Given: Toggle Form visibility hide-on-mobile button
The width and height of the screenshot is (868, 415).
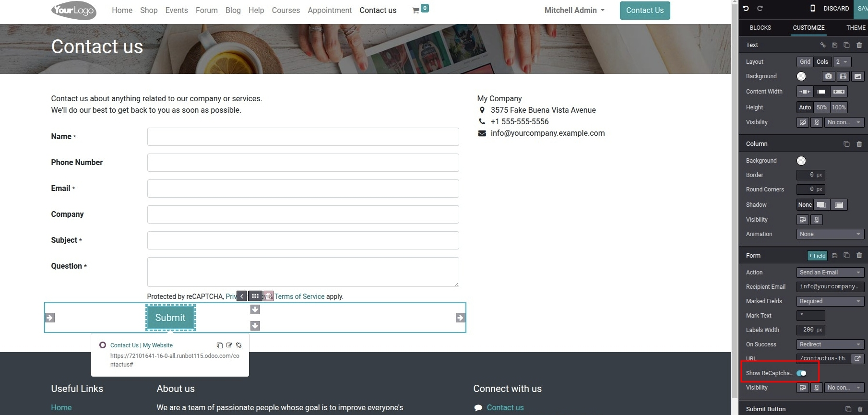Looking at the screenshot, I should click(817, 388).
